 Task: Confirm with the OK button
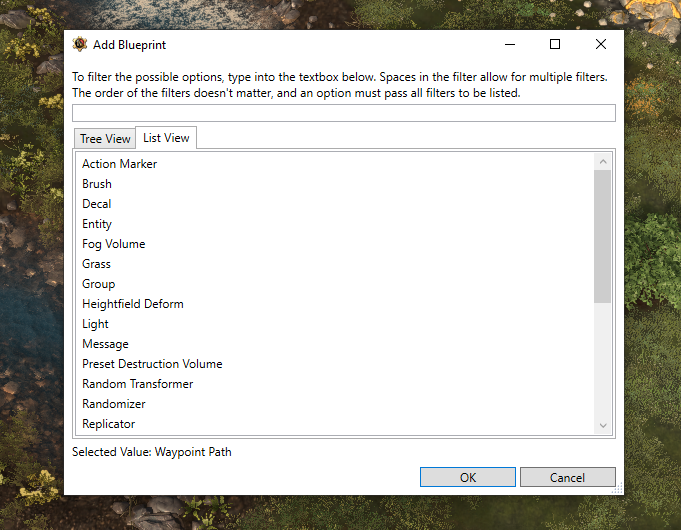click(x=468, y=477)
